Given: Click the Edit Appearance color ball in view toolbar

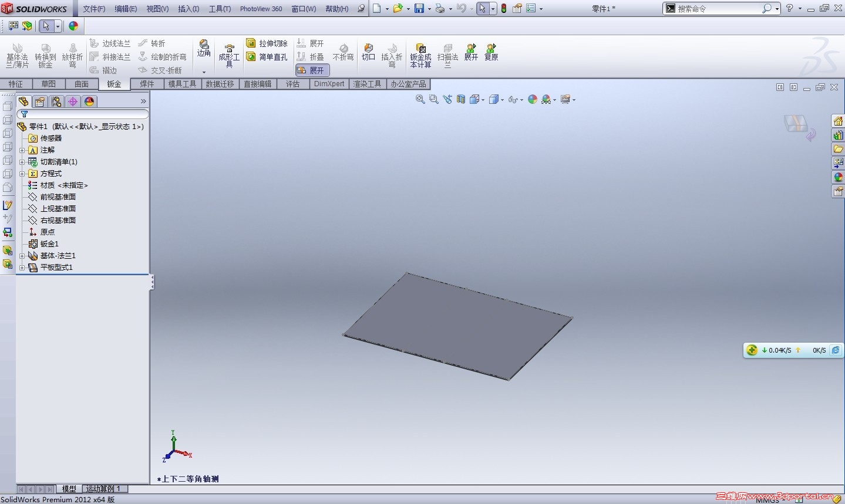Looking at the screenshot, I should 533,100.
